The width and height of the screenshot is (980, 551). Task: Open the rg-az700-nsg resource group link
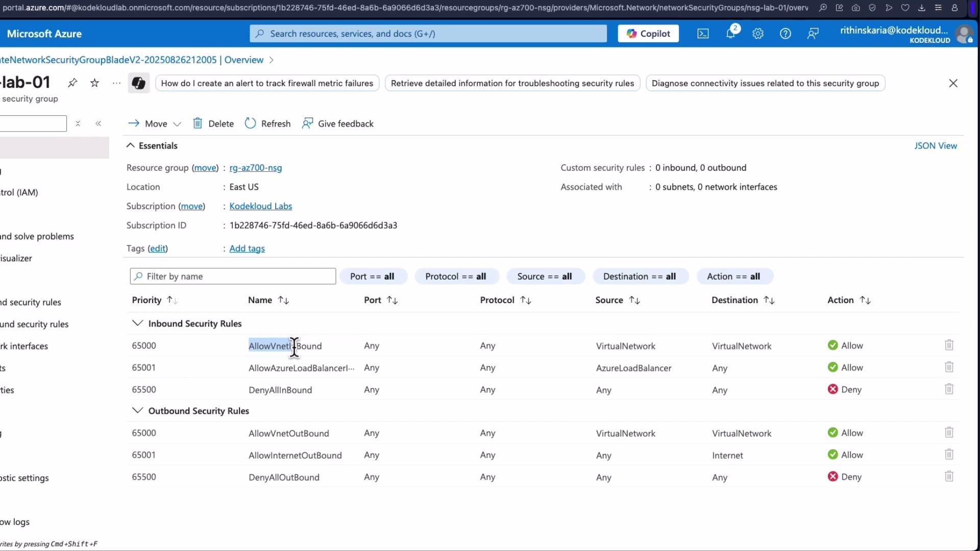click(256, 167)
